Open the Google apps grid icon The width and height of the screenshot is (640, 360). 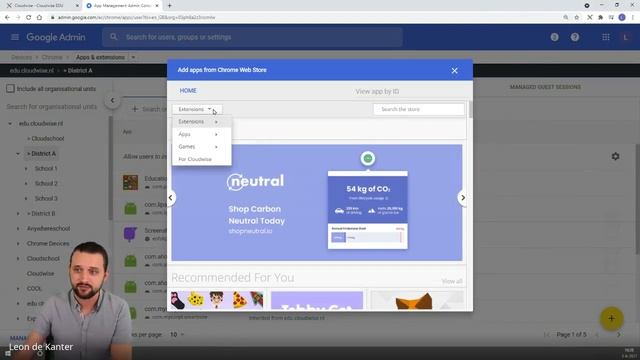coord(606,37)
